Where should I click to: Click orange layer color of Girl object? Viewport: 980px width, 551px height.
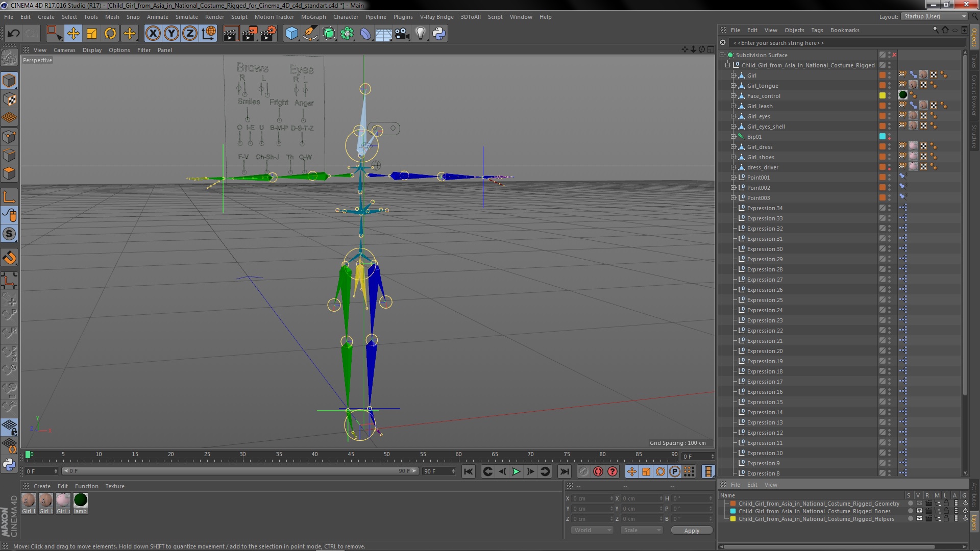click(882, 76)
